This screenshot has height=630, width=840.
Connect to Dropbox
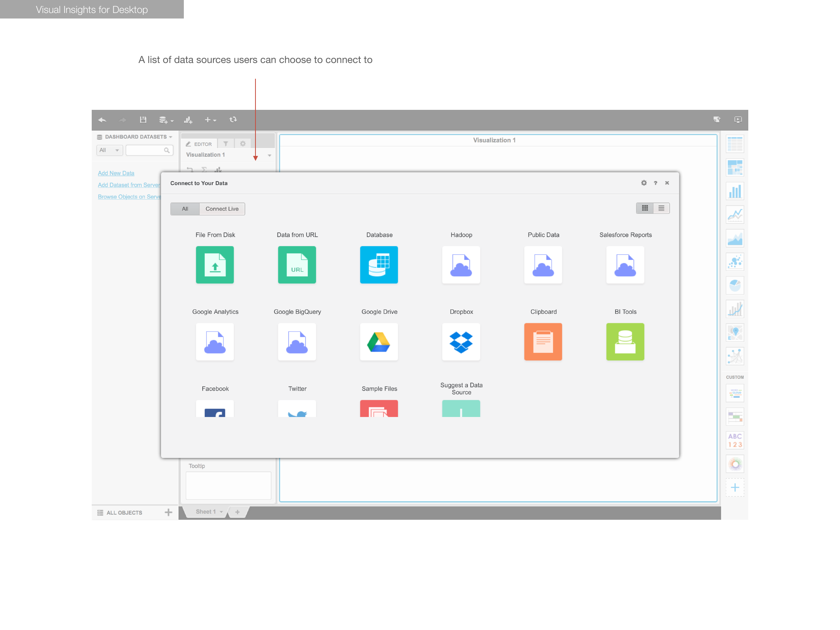point(461,342)
